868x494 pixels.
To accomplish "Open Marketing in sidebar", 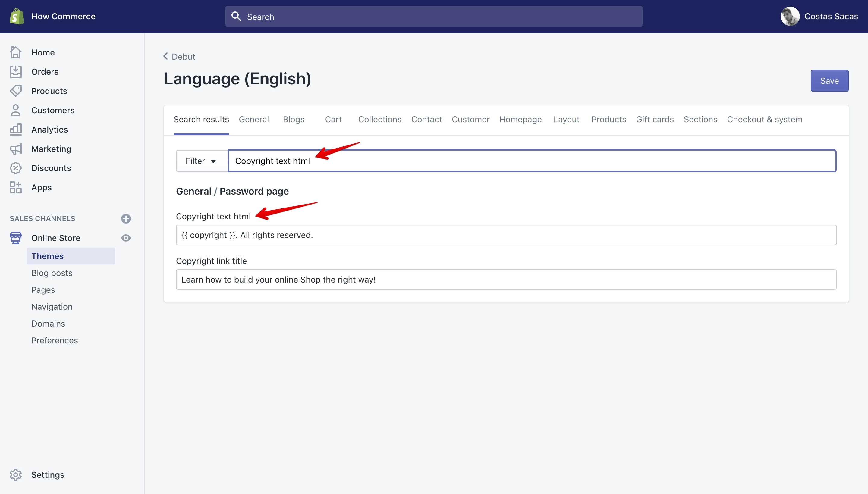I will click(x=51, y=149).
